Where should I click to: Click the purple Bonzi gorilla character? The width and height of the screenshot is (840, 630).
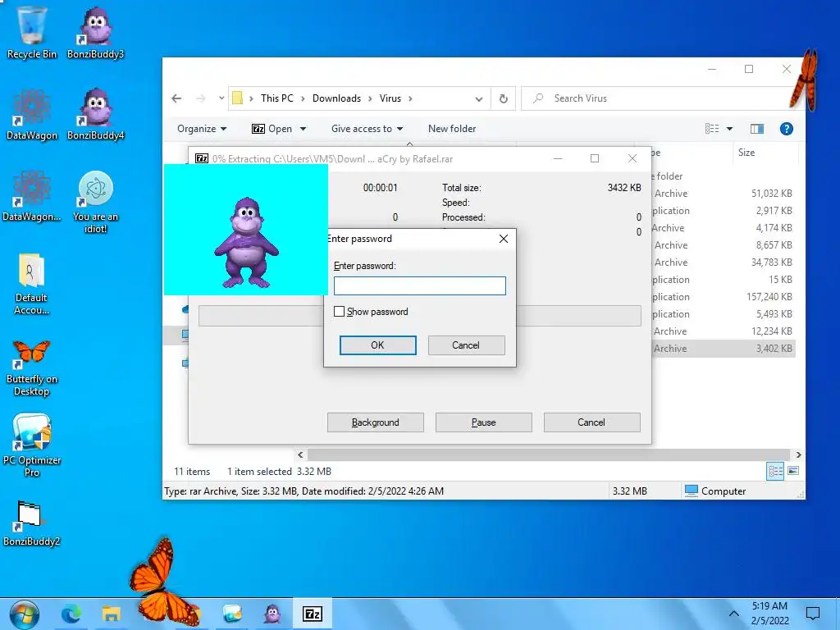[246, 242]
